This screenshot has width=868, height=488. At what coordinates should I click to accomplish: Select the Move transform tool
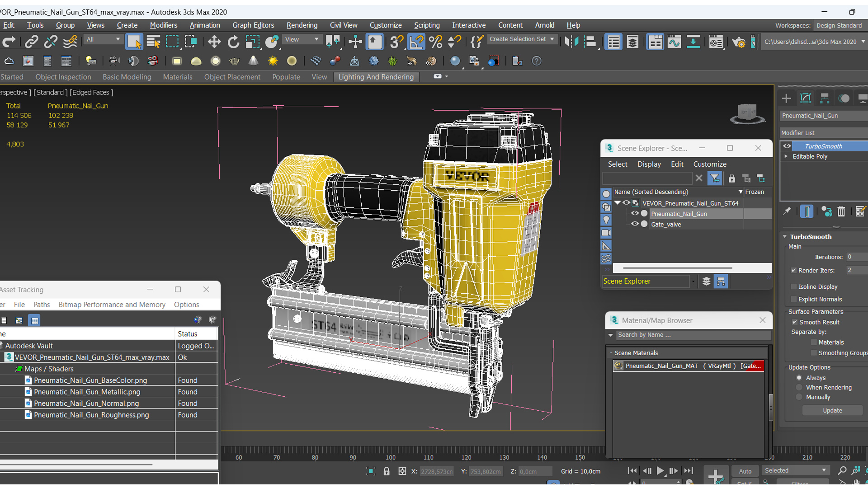[213, 42]
